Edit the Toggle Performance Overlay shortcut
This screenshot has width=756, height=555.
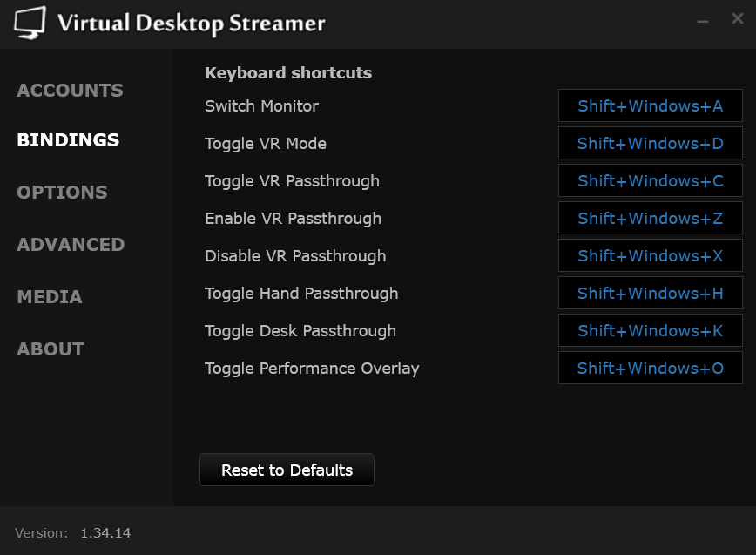click(650, 369)
